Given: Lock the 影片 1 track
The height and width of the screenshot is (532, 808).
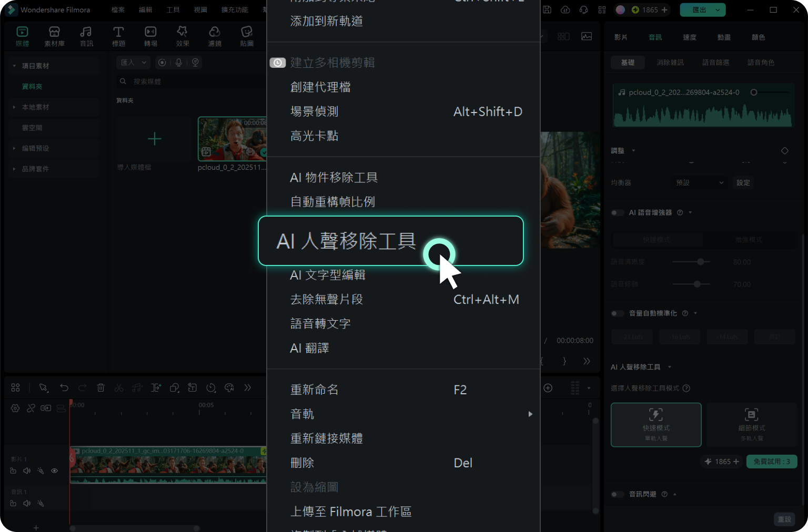Looking at the screenshot, I should (x=13, y=470).
